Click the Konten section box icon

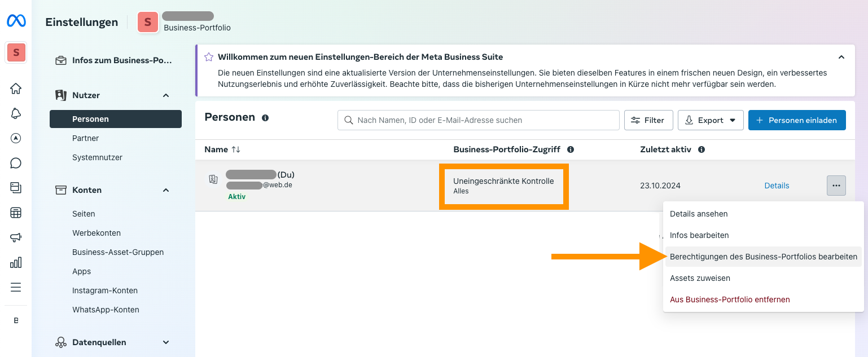(x=60, y=190)
